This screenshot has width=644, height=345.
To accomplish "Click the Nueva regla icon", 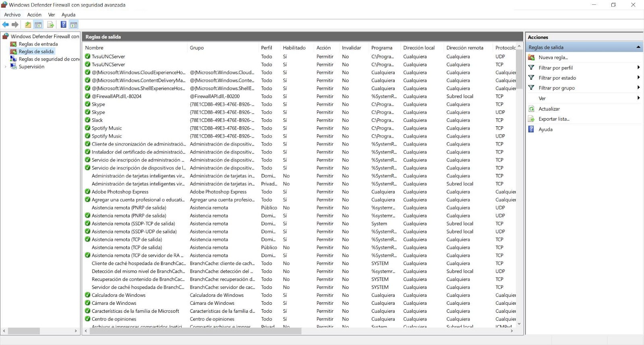I will tap(531, 57).
